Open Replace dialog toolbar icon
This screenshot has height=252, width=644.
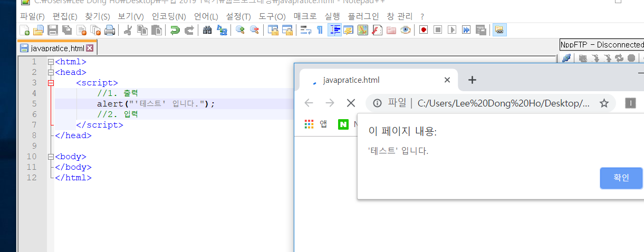click(x=222, y=30)
